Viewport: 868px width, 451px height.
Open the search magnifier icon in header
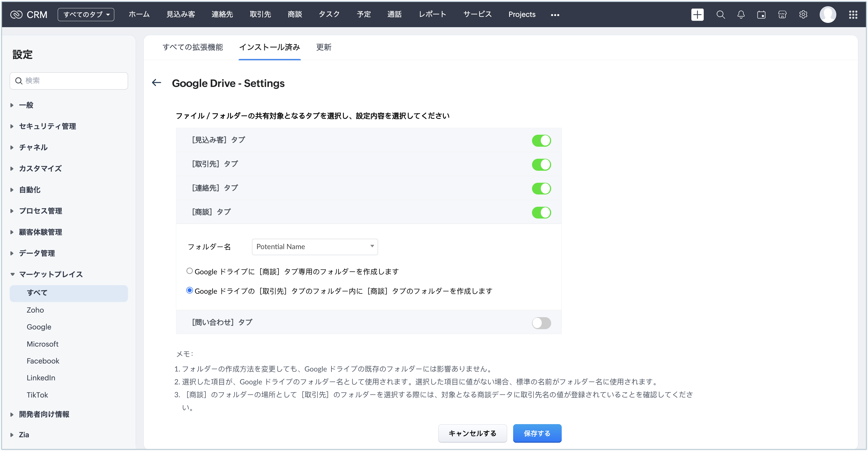(720, 15)
